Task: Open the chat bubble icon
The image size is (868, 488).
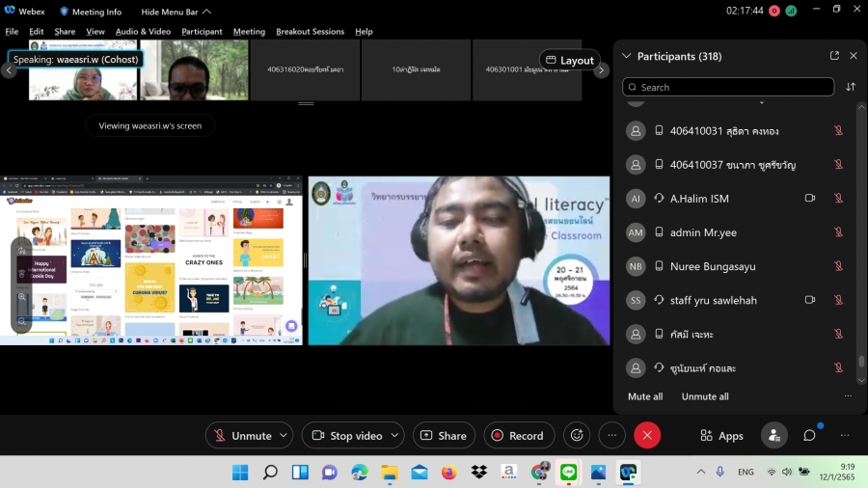Action: pyautogui.click(x=810, y=436)
